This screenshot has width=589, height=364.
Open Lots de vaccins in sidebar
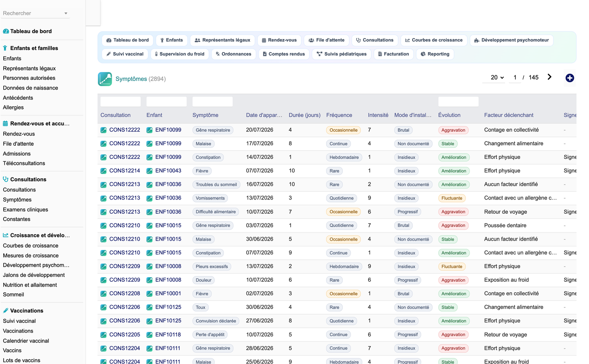(x=22, y=360)
